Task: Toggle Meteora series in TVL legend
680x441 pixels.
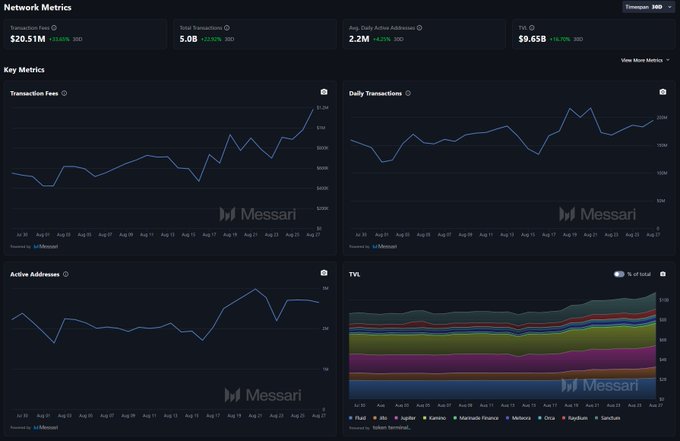Action: pos(518,418)
